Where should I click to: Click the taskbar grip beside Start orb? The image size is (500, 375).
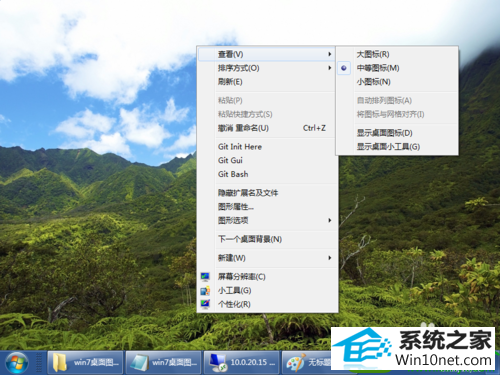pos(39,363)
